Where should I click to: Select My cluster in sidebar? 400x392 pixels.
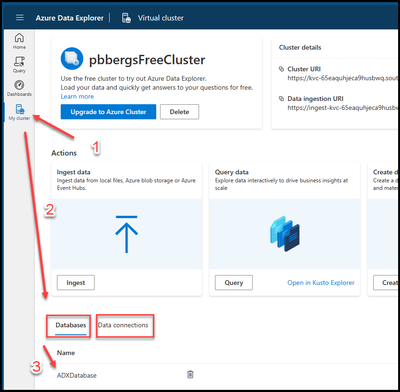(19, 112)
